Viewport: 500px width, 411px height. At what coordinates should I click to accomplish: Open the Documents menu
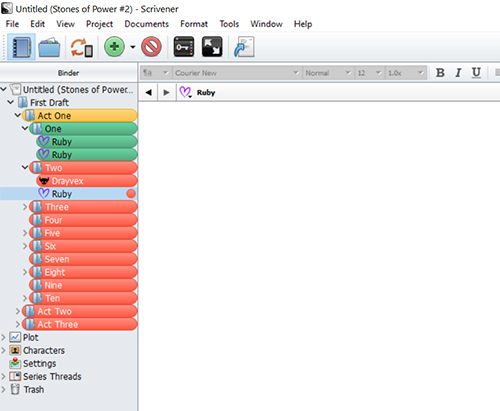(147, 24)
